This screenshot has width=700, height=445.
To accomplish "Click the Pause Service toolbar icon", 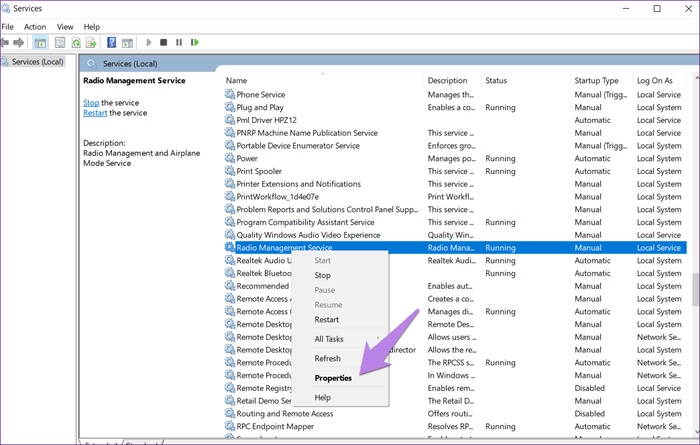I will pos(179,42).
